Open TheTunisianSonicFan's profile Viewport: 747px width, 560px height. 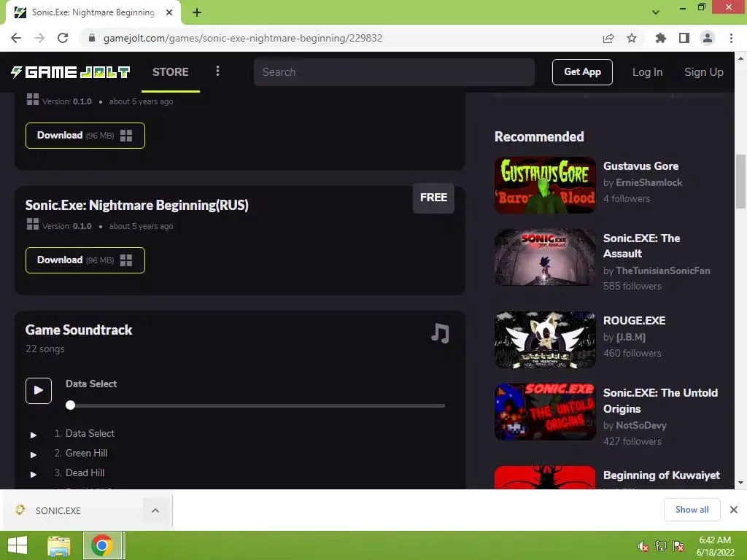click(x=662, y=271)
